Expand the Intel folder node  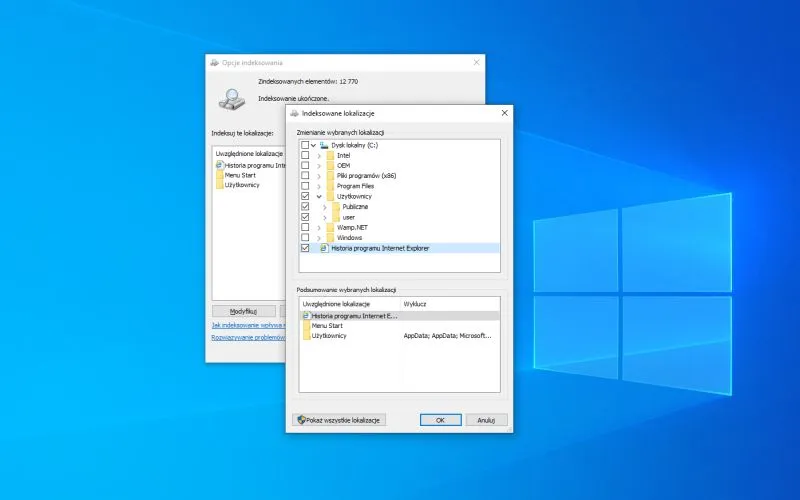[319, 156]
